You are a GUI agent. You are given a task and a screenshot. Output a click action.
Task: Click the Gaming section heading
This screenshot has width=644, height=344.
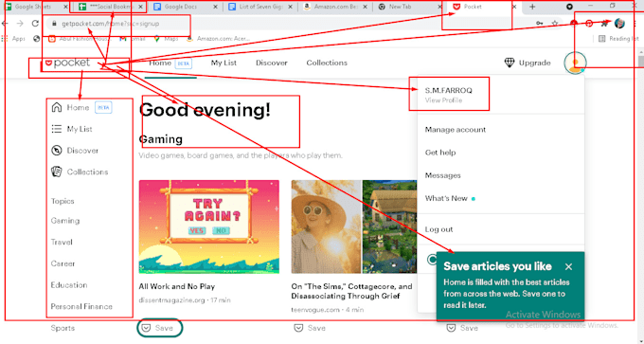click(x=161, y=139)
